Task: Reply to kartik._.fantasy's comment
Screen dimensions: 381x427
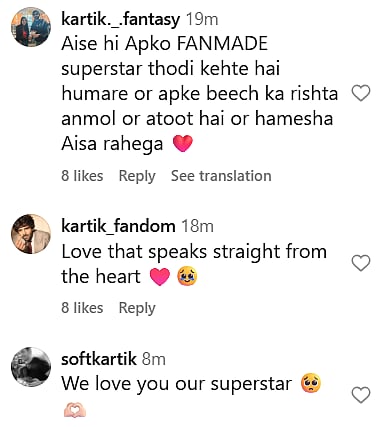Action: 137,176
